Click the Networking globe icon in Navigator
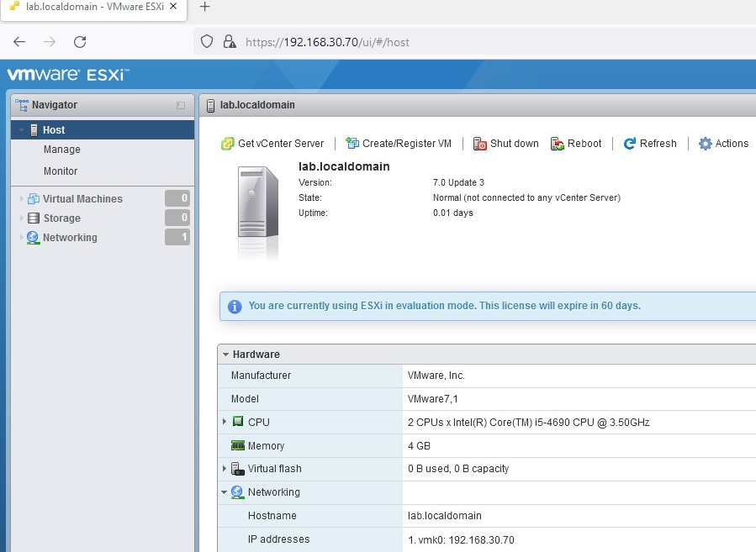This screenshot has height=552, width=756. [34, 238]
